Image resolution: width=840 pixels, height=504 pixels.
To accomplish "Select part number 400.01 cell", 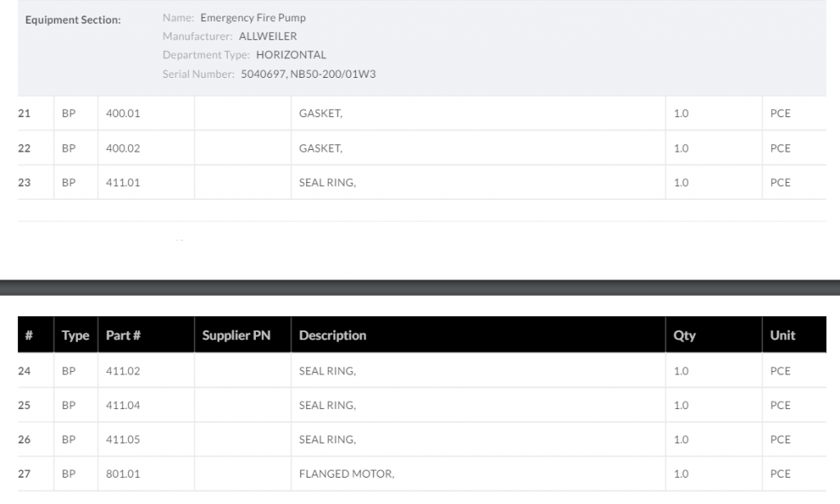I will [123, 113].
